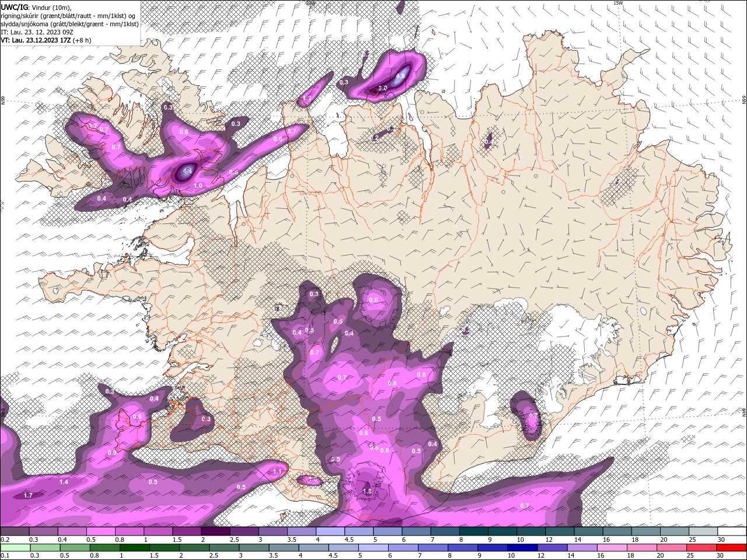Select dark purple legend swatch between 2 and 2.5
The height and width of the screenshot is (560, 747).
coord(215,531)
